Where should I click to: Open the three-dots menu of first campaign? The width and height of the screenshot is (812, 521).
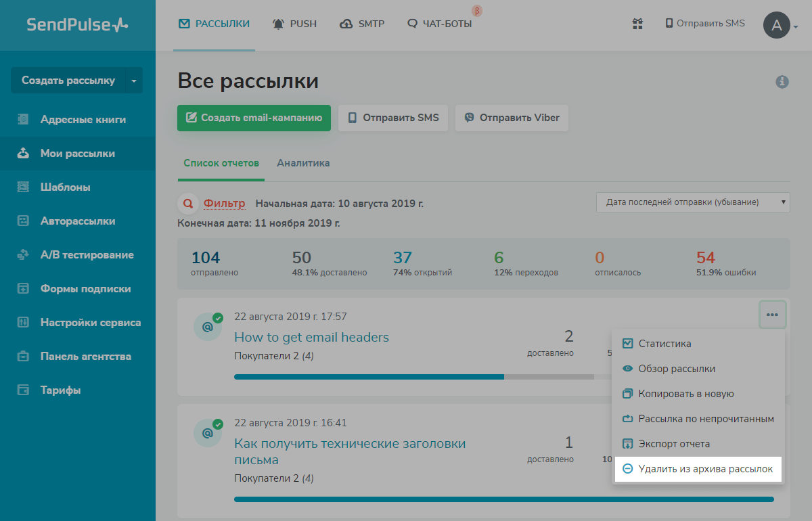pyautogui.click(x=772, y=315)
